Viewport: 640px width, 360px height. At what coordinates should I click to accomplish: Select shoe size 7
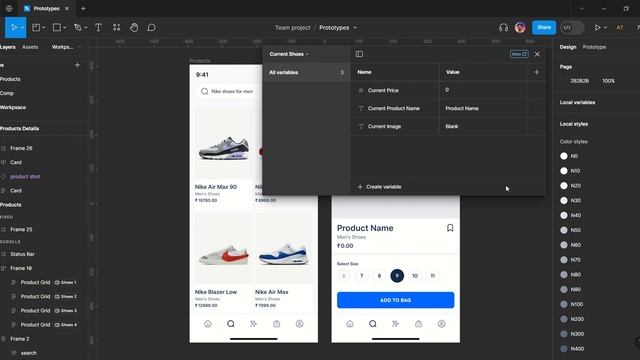[361, 276]
